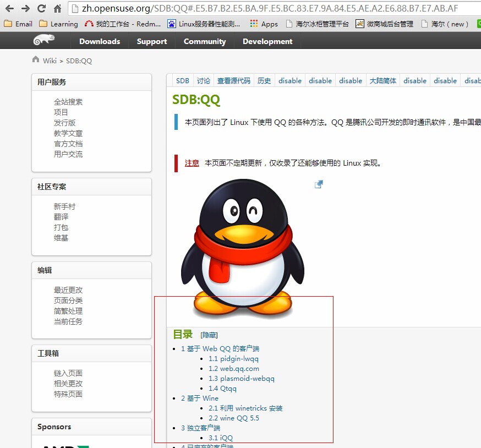The image size is (481, 448).
Task: Open the Support menu
Action: coord(152,41)
